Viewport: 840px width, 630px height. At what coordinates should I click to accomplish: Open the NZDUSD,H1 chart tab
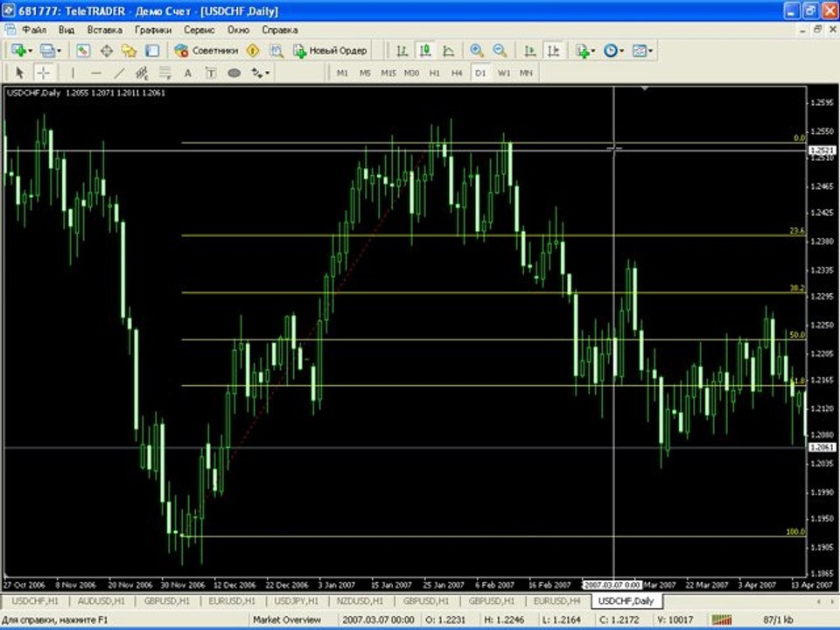(x=360, y=601)
